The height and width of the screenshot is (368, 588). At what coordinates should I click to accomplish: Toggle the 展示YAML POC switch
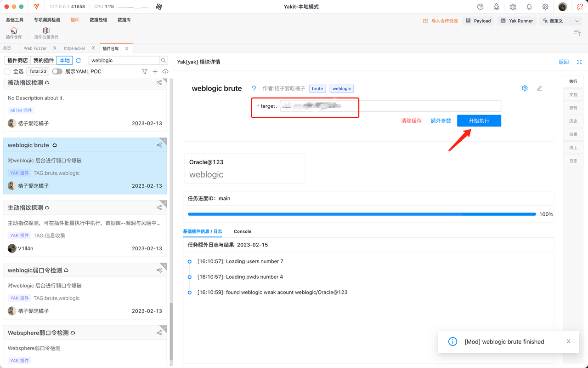pyautogui.click(x=57, y=71)
